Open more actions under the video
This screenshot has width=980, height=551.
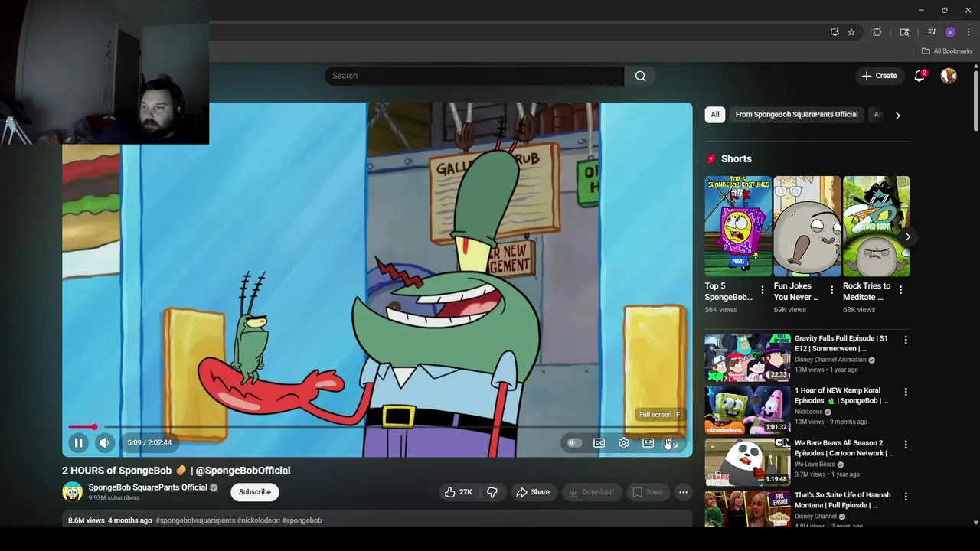683,492
